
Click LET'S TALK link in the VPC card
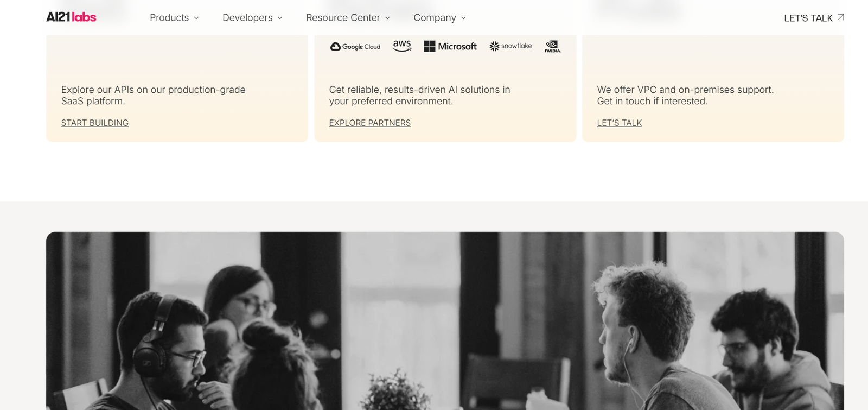619,123
